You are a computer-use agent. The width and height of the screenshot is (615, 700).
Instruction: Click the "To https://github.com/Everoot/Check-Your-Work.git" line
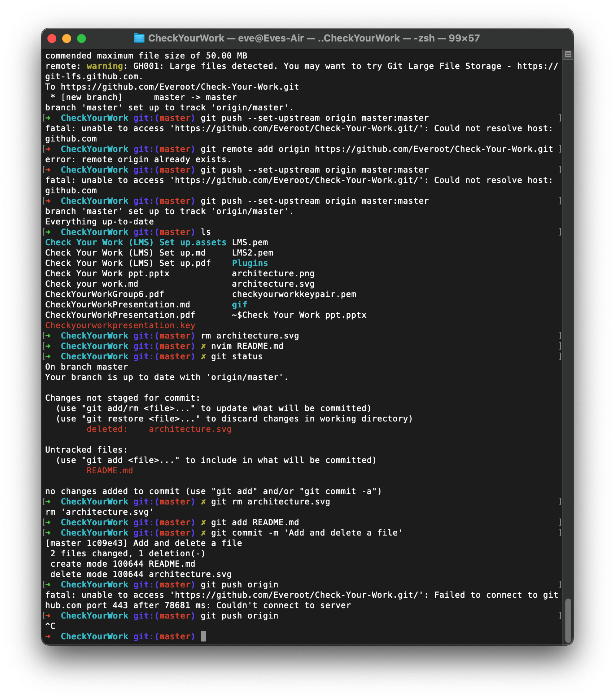click(x=172, y=87)
